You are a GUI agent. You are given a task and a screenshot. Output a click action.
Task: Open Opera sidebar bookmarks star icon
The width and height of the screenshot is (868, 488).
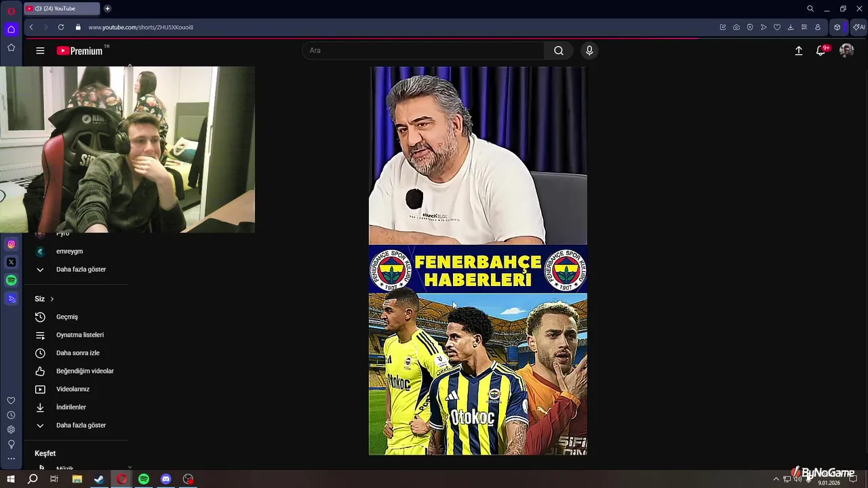(11, 47)
